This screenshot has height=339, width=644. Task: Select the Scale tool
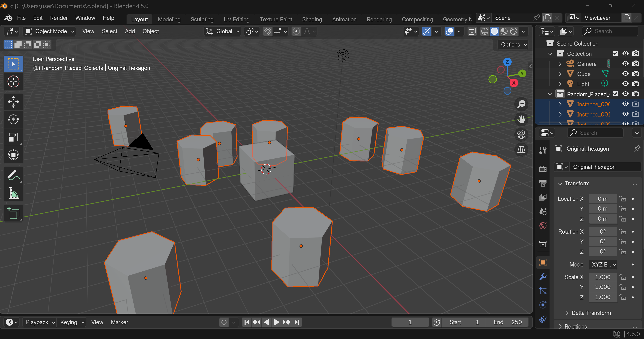pyautogui.click(x=13, y=137)
